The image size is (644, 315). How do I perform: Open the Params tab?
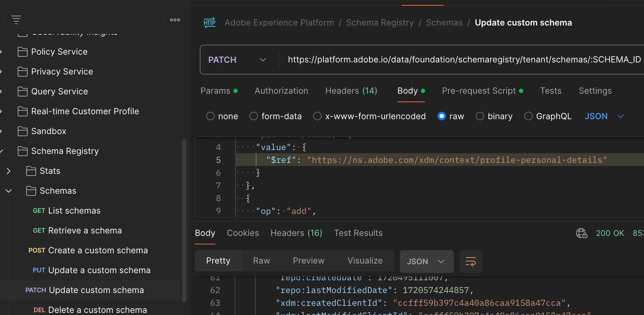(x=219, y=91)
